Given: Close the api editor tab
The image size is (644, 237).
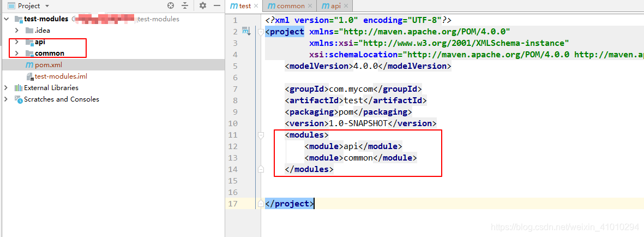Looking at the screenshot, I should pos(346,6).
